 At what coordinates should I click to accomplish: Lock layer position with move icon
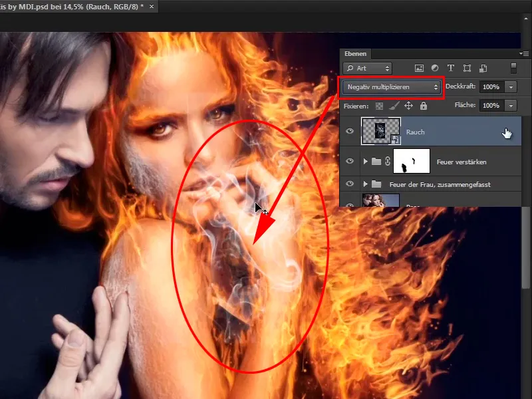pos(408,106)
